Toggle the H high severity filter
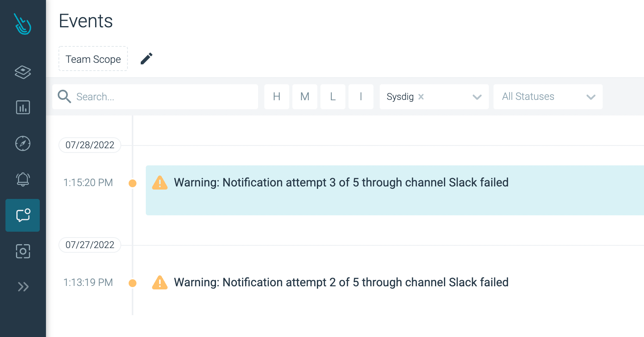The width and height of the screenshot is (644, 337). pos(277,97)
